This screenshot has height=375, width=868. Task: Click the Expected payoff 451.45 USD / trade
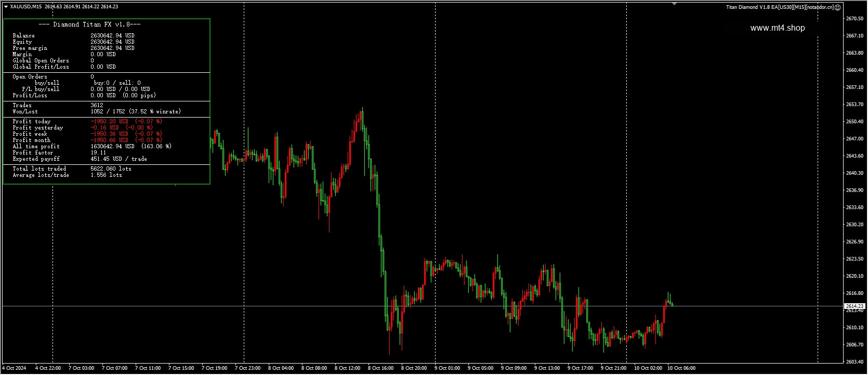(119, 159)
